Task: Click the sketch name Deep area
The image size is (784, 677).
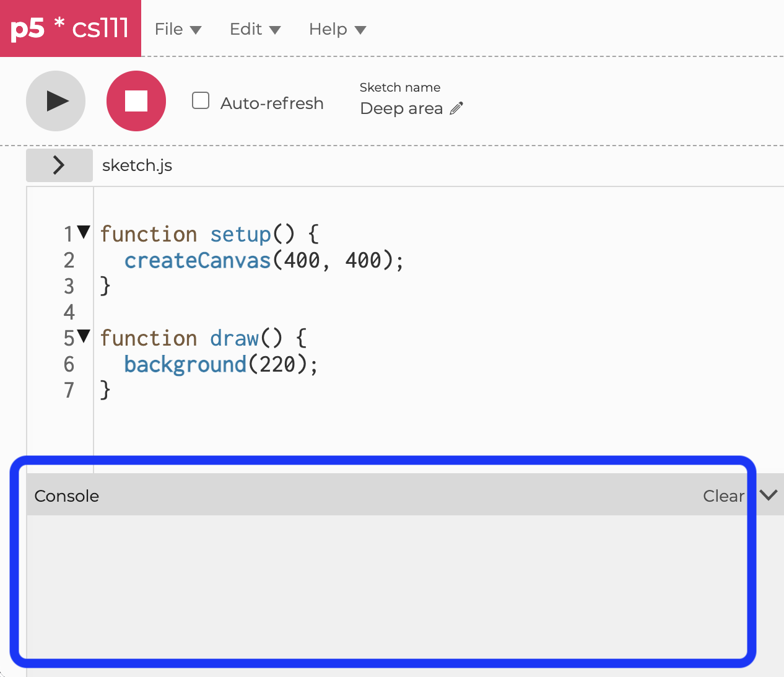Action: click(401, 108)
